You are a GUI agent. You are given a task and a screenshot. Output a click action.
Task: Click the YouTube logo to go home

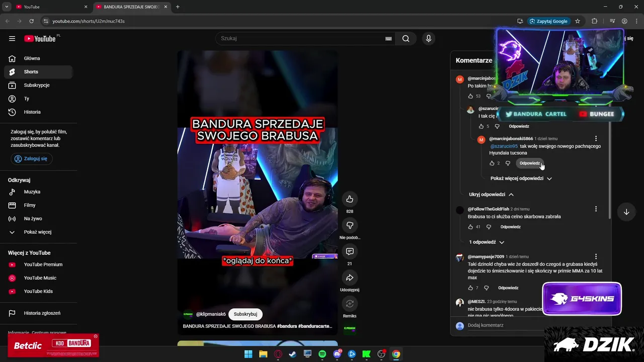pyautogui.click(x=40, y=39)
